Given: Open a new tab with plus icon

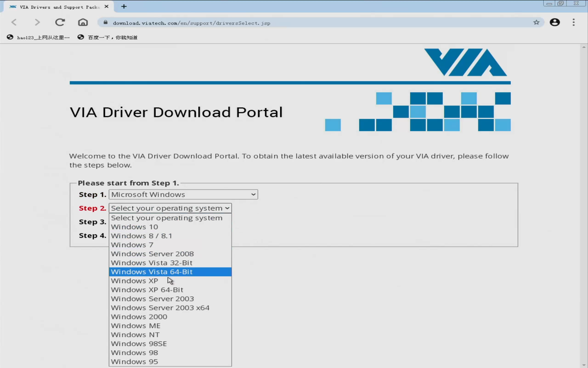Looking at the screenshot, I should pyautogui.click(x=124, y=6).
